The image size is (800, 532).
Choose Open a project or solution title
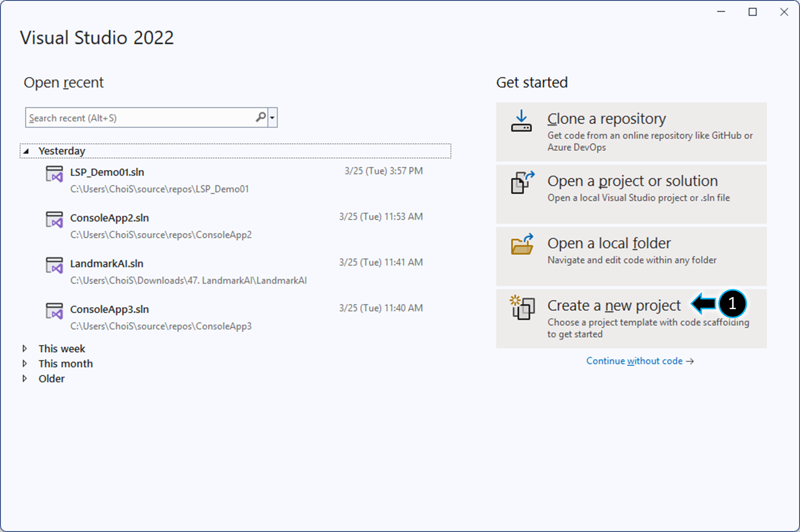(632, 181)
